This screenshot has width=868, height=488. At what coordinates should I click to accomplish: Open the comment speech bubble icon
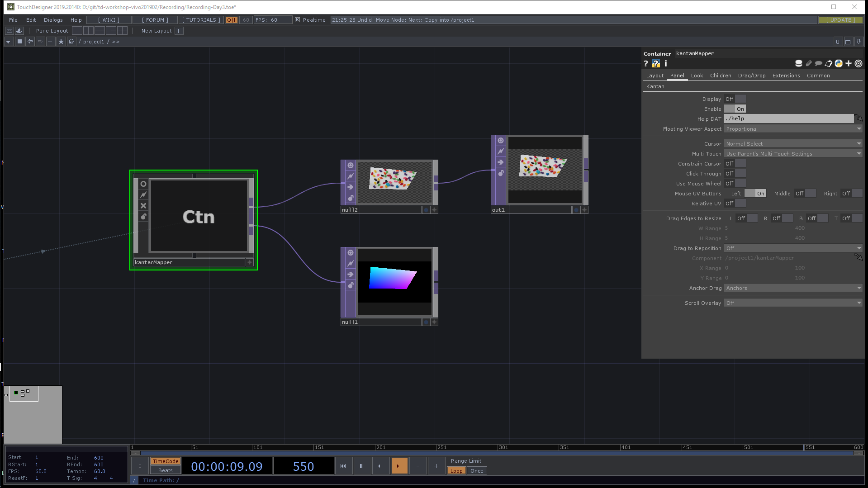818,64
